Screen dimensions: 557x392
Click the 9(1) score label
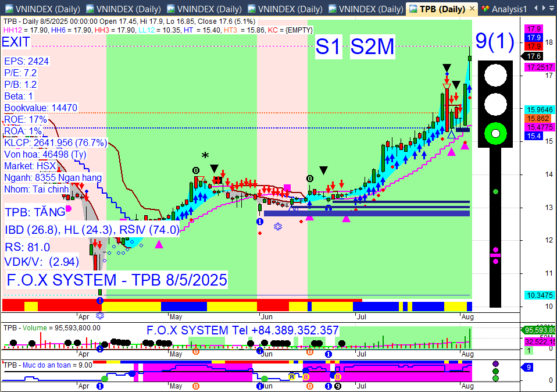coord(495,41)
